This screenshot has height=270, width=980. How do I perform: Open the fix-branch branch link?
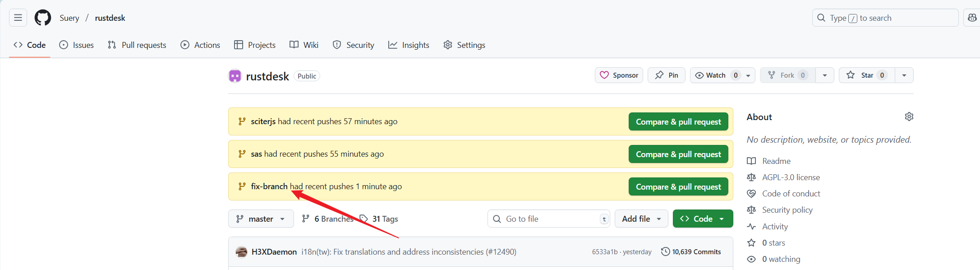[269, 186]
